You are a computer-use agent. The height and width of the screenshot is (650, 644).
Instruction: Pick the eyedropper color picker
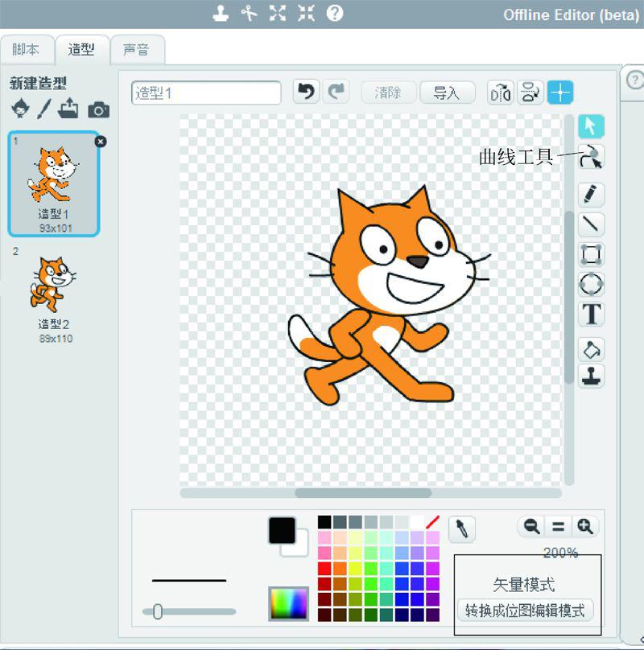[x=462, y=529]
